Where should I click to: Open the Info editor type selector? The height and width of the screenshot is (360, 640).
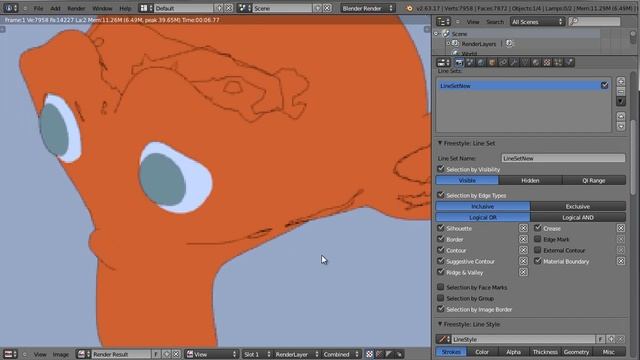[x=11, y=8]
